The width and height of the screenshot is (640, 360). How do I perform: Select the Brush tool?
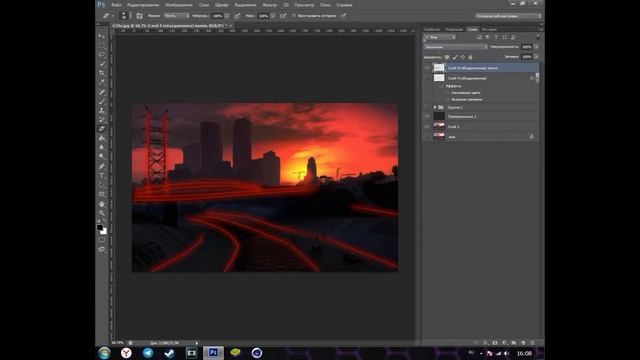tap(102, 101)
